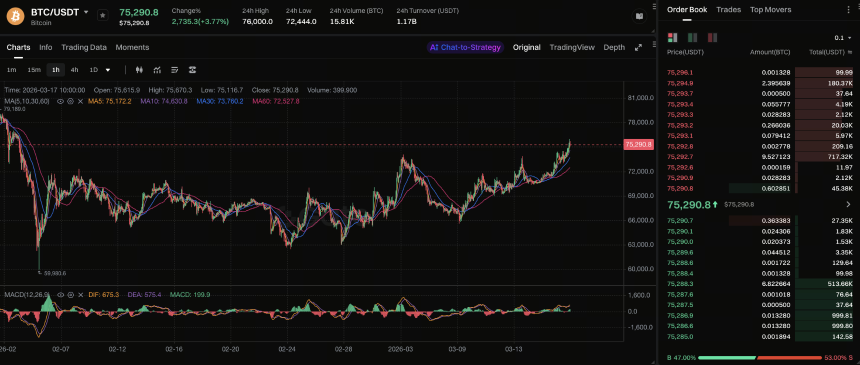Select the 1h timeframe
Screen dimensions: 860x365
click(56, 70)
